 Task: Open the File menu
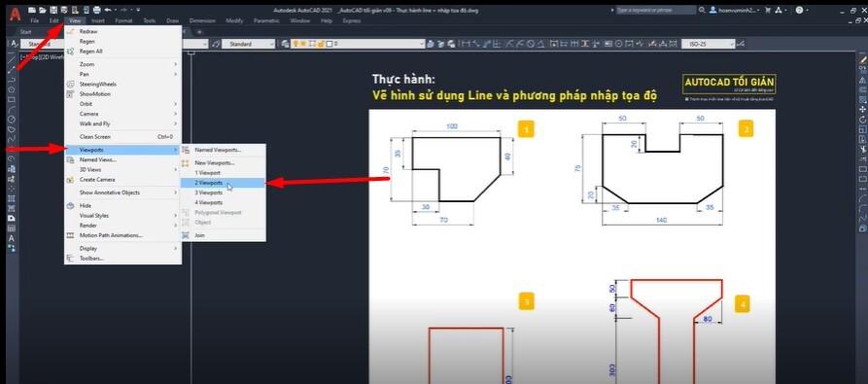pyautogui.click(x=35, y=20)
